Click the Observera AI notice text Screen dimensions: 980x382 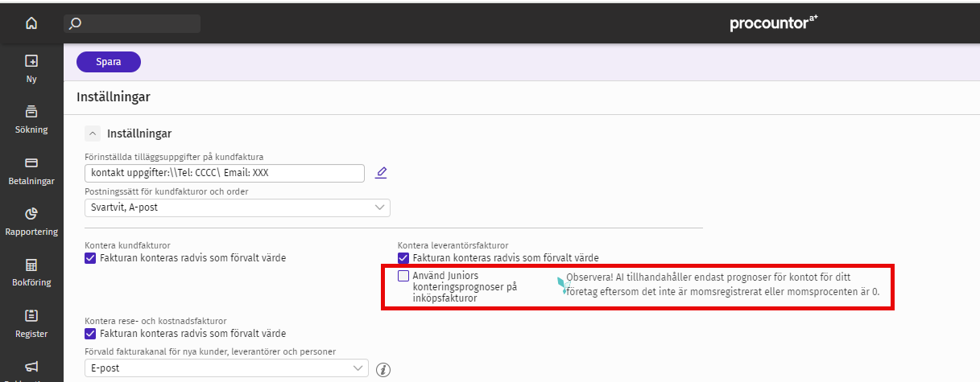722,285
